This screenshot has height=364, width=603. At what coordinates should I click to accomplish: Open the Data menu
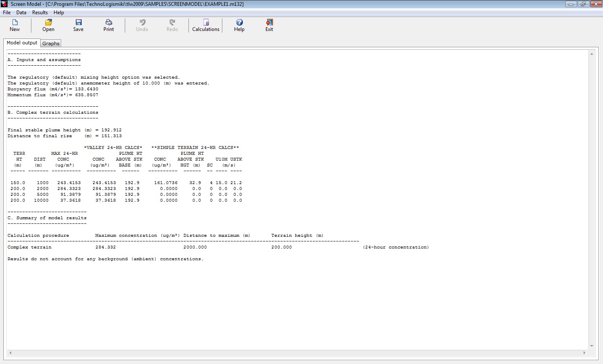click(x=21, y=13)
